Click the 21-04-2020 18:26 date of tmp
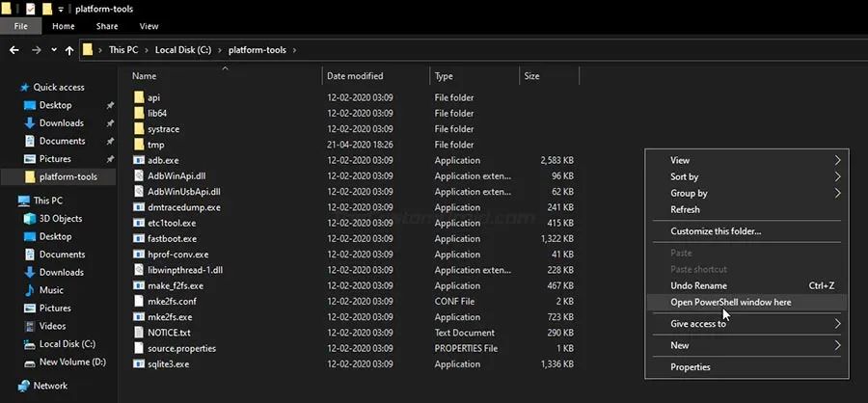 click(360, 145)
